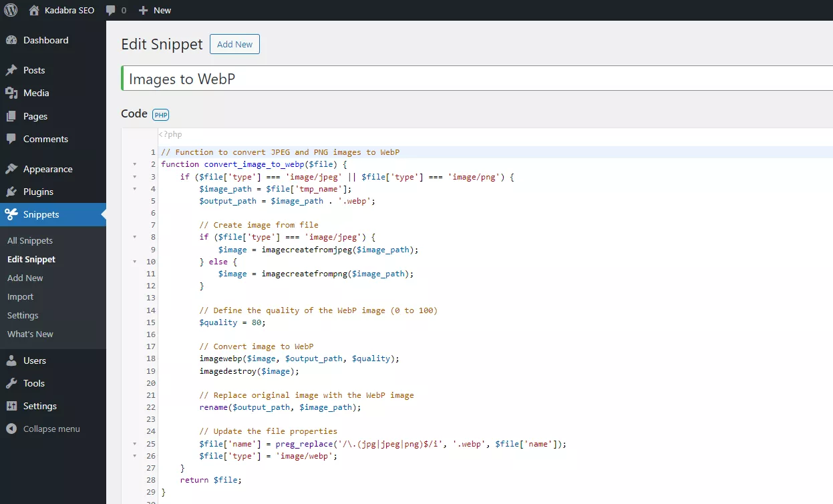Click the Posts pushpin icon
The width and height of the screenshot is (833, 504).
[x=11, y=70]
